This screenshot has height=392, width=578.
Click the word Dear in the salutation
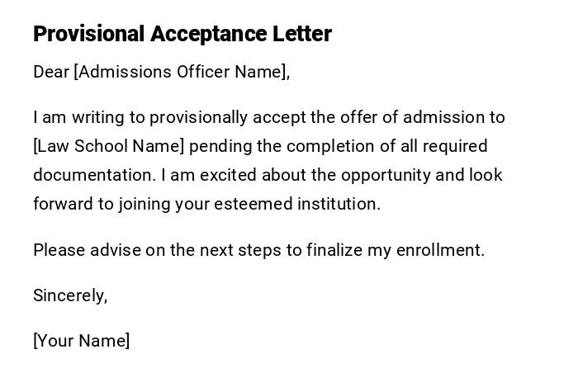tap(51, 72)
